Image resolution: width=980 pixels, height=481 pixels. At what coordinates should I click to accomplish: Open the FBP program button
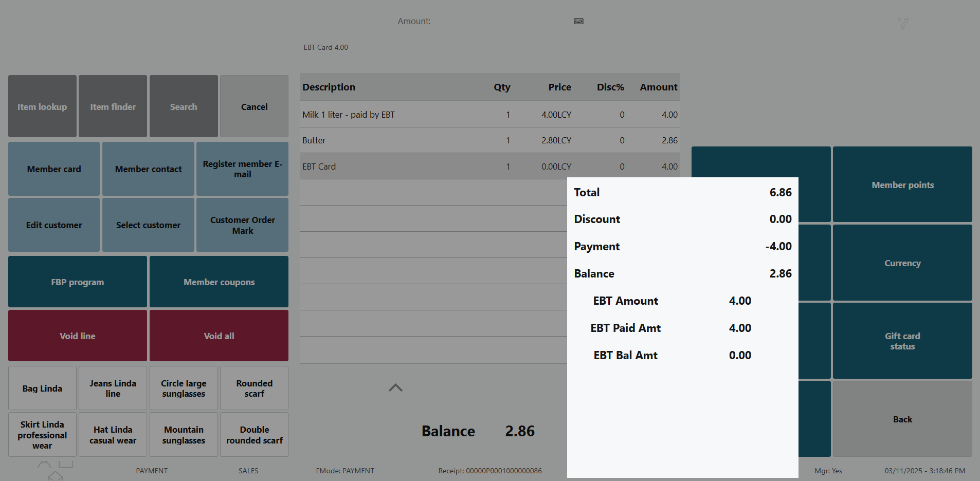(x=78, y=282)
